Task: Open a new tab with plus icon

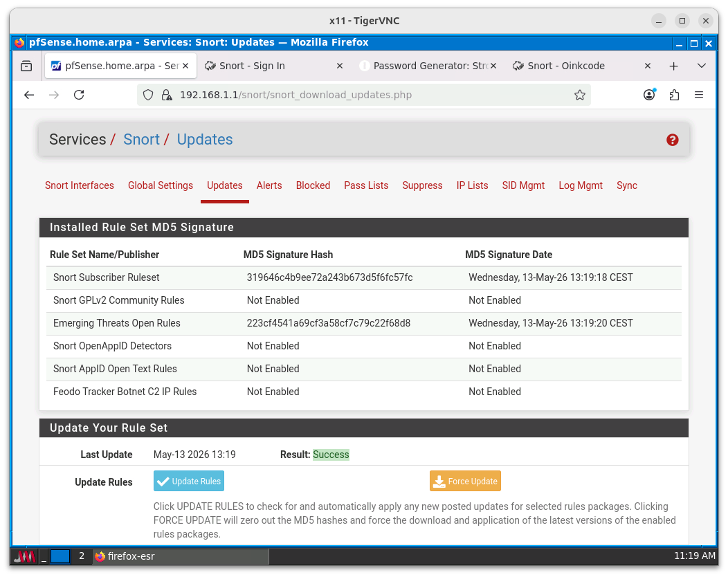Action: point(674,66)
